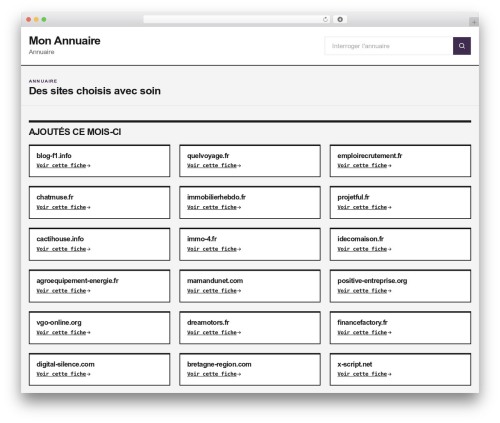Screen dimensions: 500x423
Task: Click the browser reload icon
Action: tap(325, 20)
